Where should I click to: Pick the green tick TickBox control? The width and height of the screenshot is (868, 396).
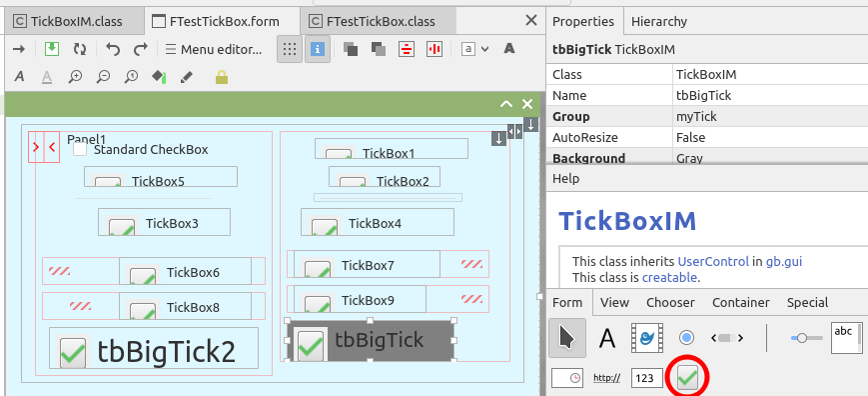[687, 378]
